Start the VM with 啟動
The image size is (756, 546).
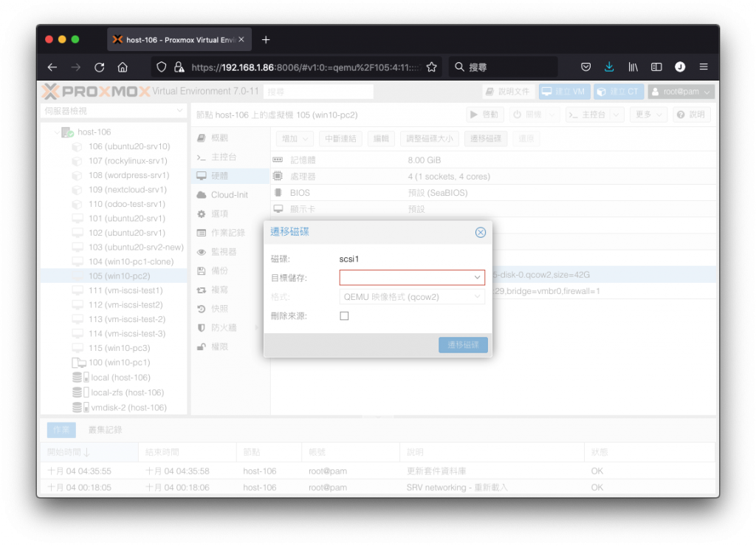click(x=484, y=115)
